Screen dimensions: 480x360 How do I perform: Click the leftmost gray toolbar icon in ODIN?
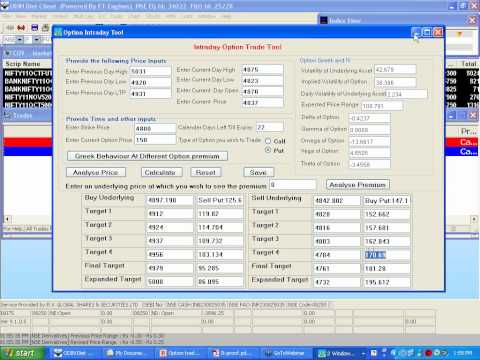[x=10, y=28]
